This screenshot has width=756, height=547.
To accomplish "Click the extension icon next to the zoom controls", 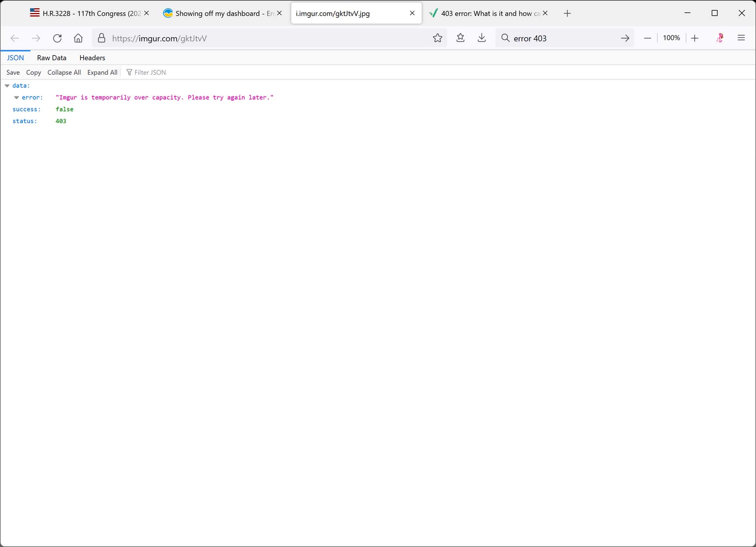I will coord(720,38).
